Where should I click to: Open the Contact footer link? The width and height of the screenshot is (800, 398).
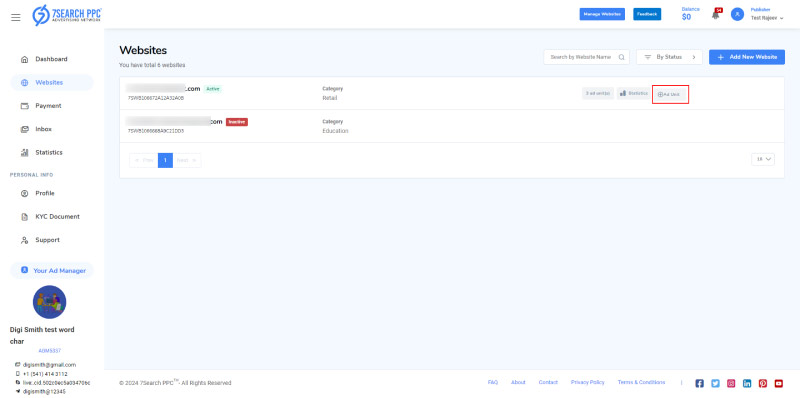coord(548,382)
